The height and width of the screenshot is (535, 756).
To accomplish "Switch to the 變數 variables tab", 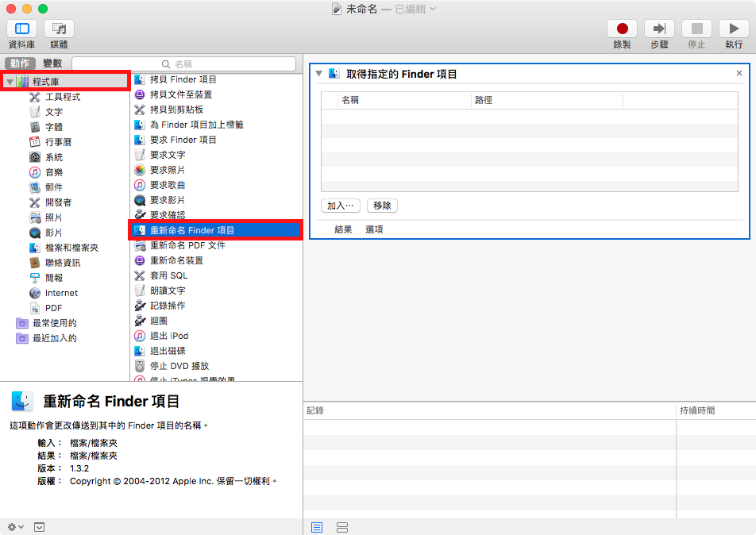I will pos(52,64).
